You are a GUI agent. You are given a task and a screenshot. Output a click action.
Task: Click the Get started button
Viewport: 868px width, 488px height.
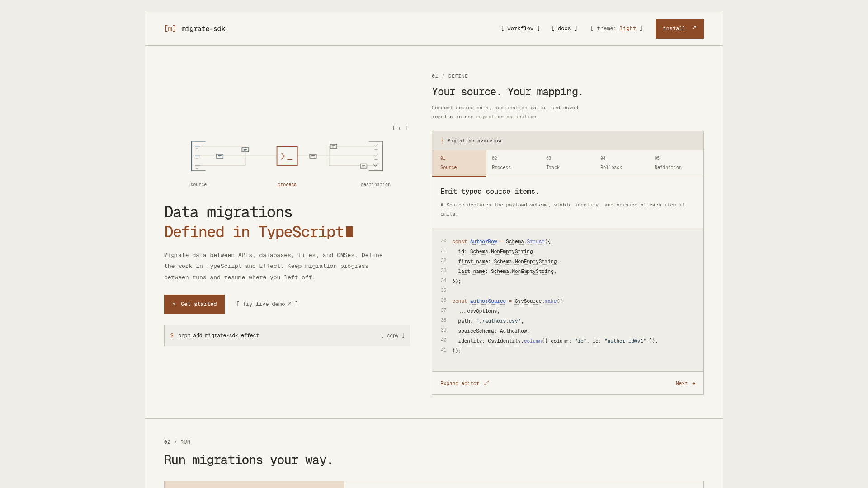[194, 305]
